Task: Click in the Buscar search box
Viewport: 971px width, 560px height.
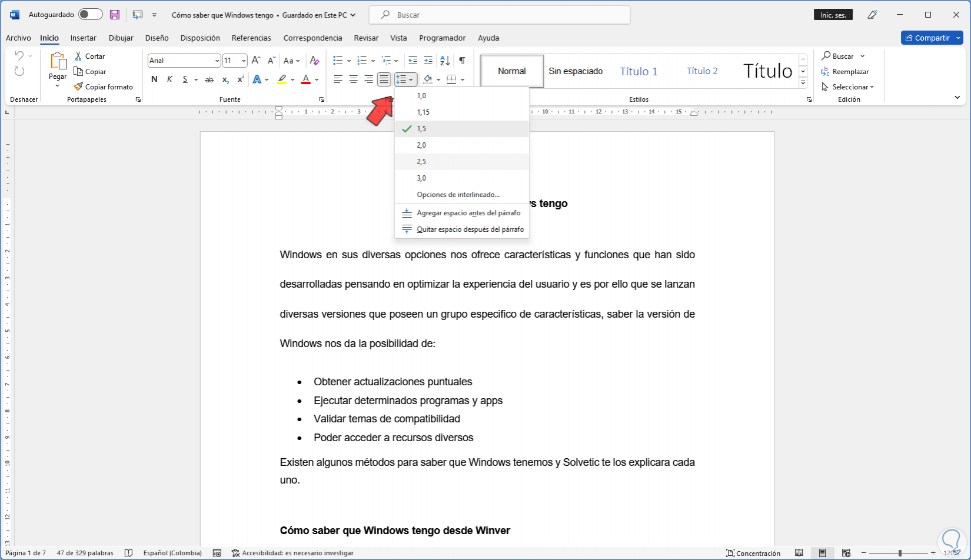Action: point(500,15)
